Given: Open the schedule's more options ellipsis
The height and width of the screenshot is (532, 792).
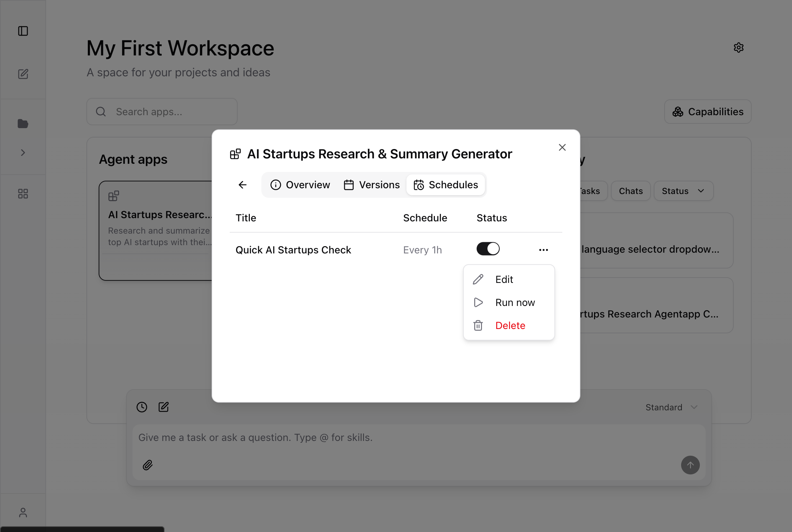Looking at the screenshot, I should tap(544, 249).
